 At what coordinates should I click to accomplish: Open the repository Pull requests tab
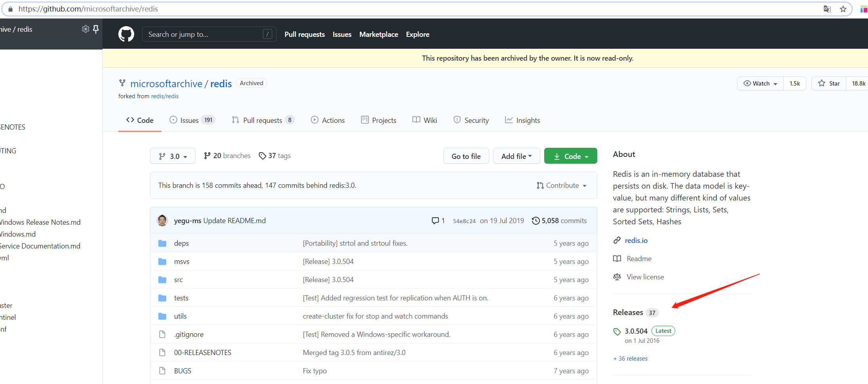(x=263, y=120)
